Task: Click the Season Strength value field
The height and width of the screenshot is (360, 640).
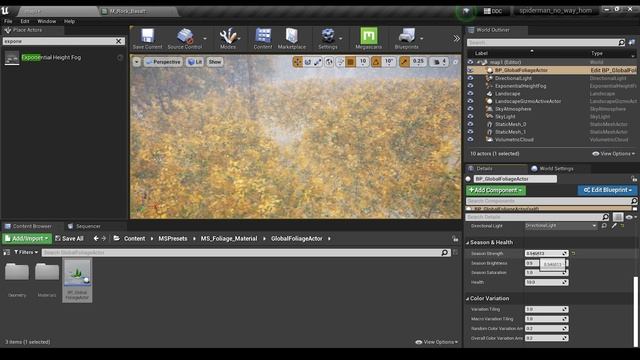Action: pyautogui.click(x=546, y=253)
